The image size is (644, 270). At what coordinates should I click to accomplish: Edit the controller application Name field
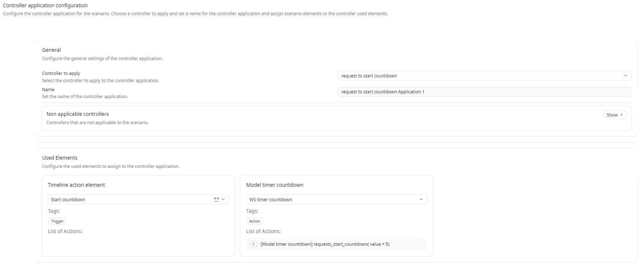click(484, 92)
